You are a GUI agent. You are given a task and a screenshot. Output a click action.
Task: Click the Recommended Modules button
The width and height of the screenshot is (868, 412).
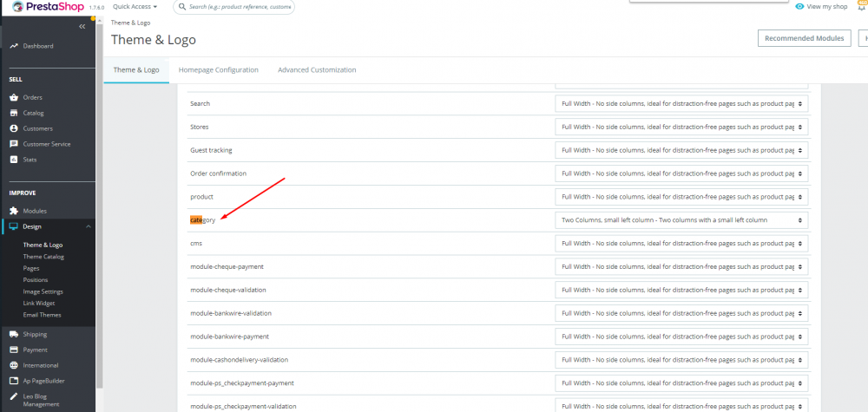coord(804,38)
